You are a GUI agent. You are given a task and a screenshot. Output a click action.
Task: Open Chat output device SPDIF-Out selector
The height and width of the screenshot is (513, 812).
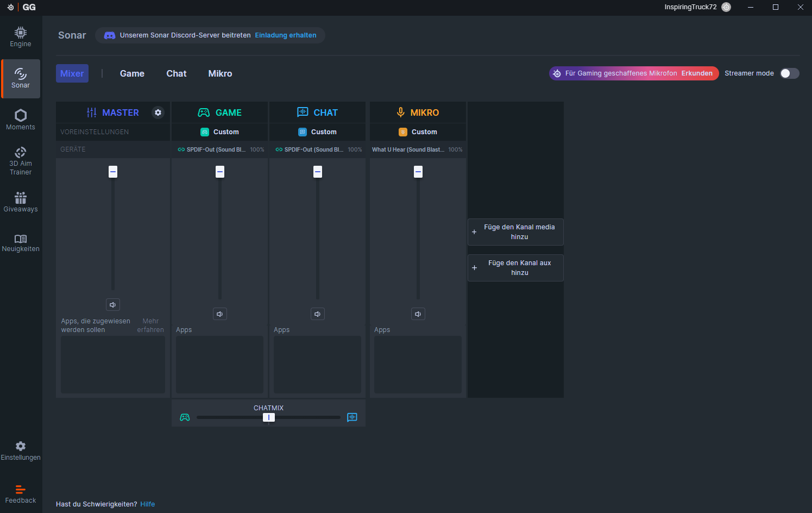(x=318, y=149)
